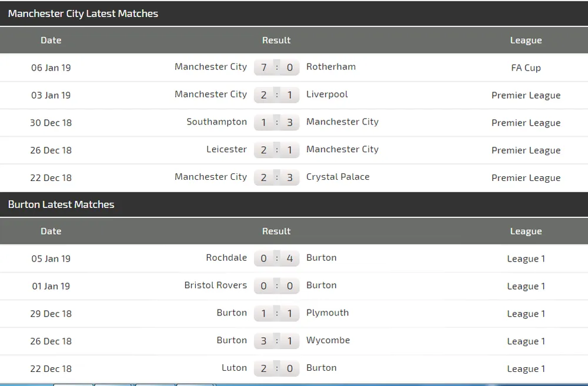Click the Burton vs Wycombe 3:1 score
The width and height of the screenshot is (588, 386).
coord(276,341)
